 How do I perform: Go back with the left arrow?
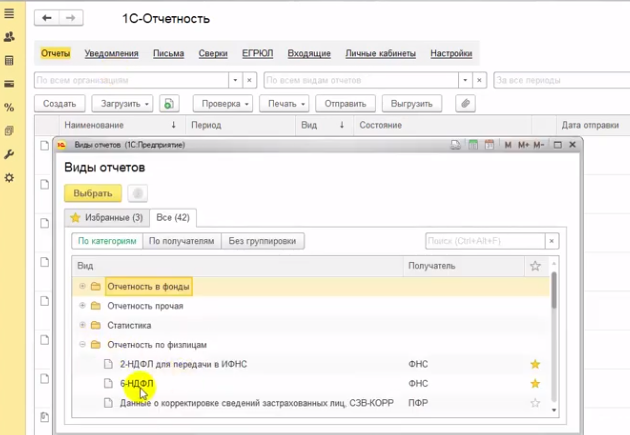(47, 18)
